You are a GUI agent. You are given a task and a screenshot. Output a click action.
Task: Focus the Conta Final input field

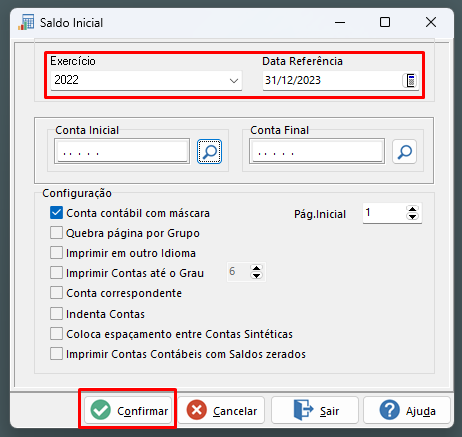[317, 152]
